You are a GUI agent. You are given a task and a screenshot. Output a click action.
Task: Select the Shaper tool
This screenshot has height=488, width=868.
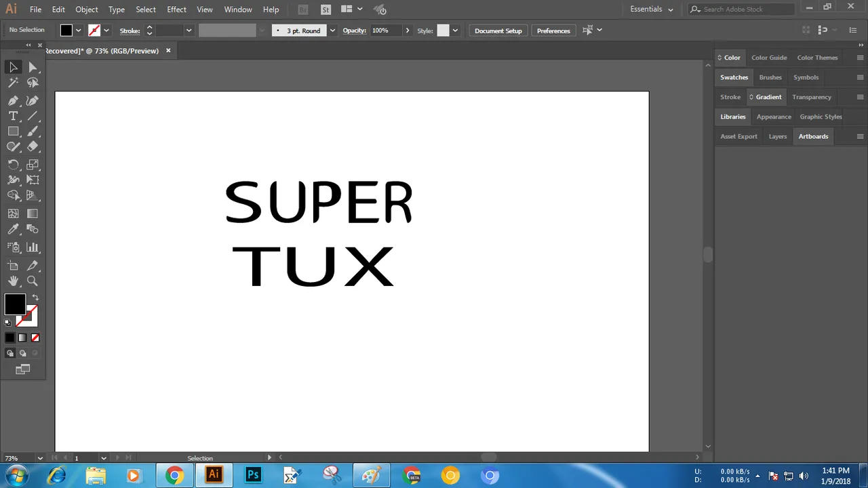[x=13, y=146]
